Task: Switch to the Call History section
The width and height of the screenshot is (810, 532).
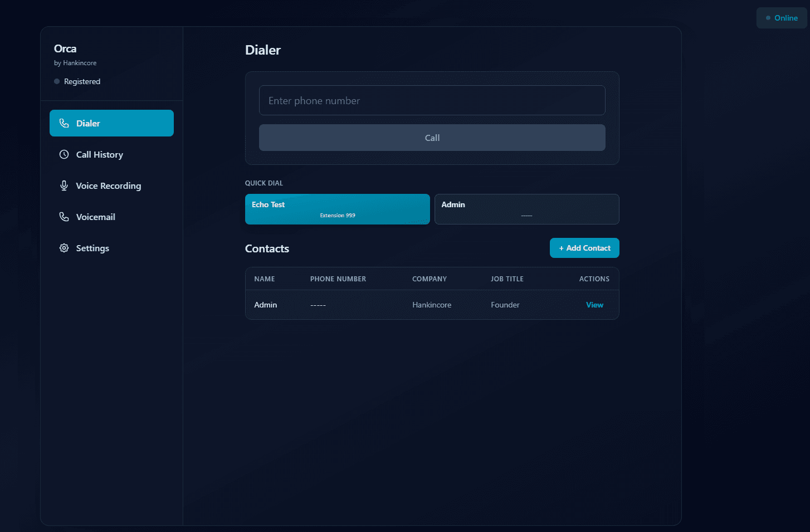Action: coord(99,154)
